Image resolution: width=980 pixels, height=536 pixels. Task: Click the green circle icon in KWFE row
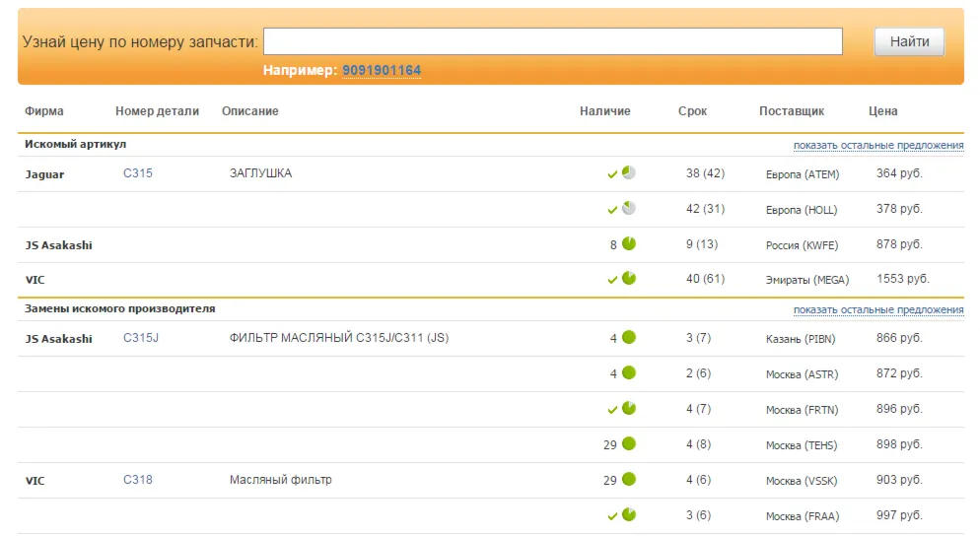click(x=629, y=243)
